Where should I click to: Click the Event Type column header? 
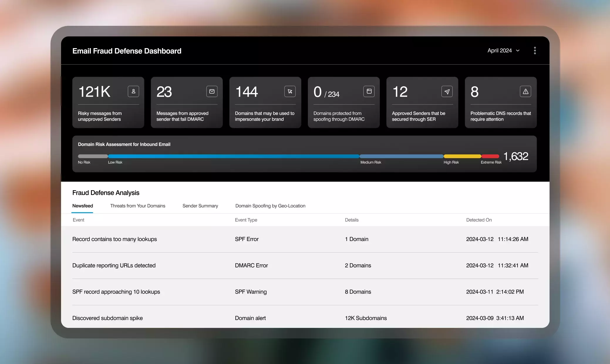(246, 220)
